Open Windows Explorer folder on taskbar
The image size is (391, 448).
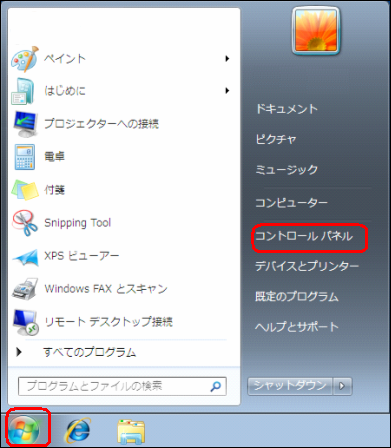tap(131, 431)
